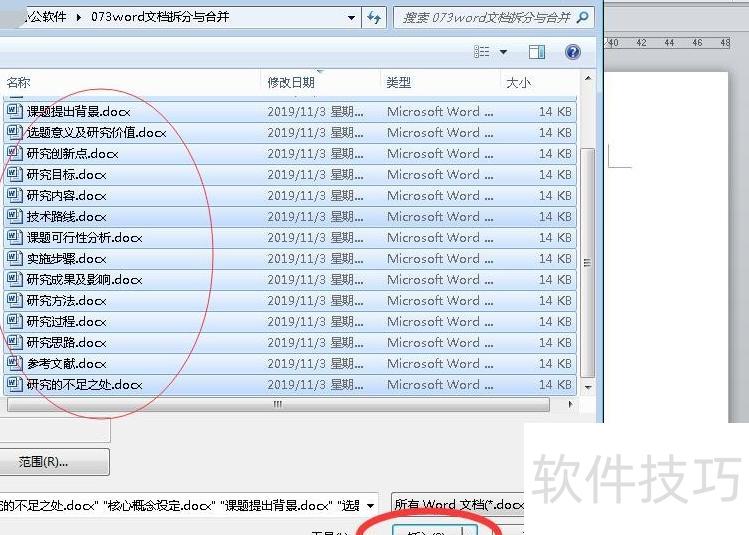Click 14 KB size of 参考文献.docx

[x=555, y=364]
